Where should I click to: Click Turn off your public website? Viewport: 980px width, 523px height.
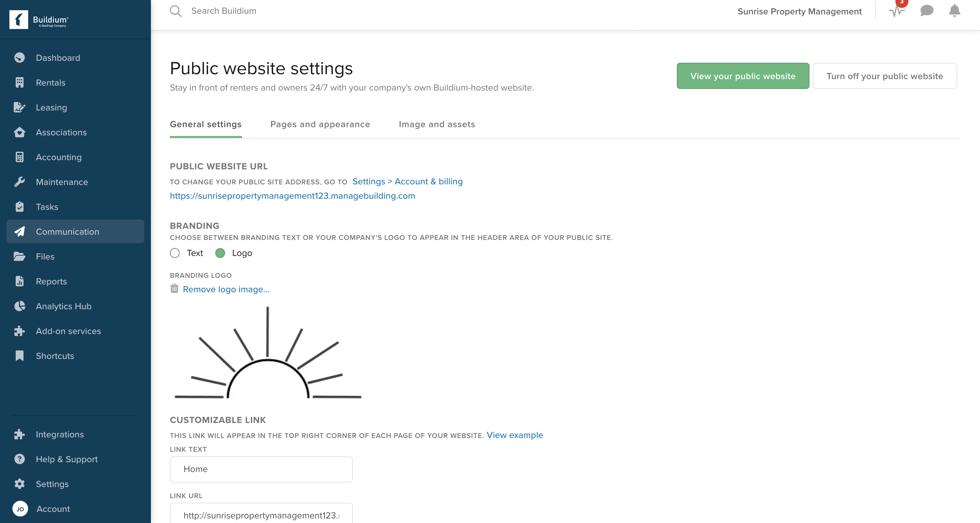click(885, 76)
